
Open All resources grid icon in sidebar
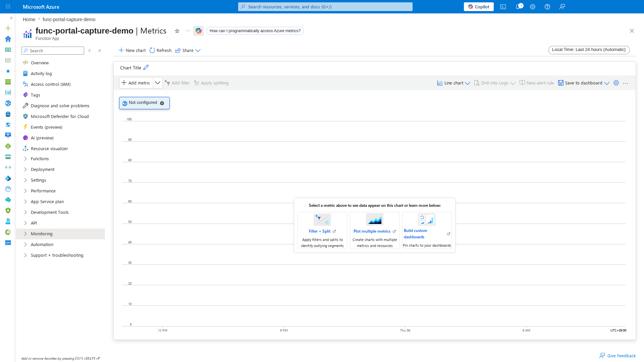pos(8,82)
